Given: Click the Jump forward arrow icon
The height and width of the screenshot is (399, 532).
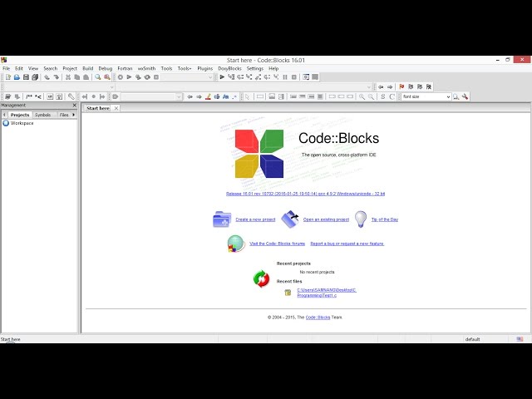Looking at the screenshot, I should click(390, 86).
